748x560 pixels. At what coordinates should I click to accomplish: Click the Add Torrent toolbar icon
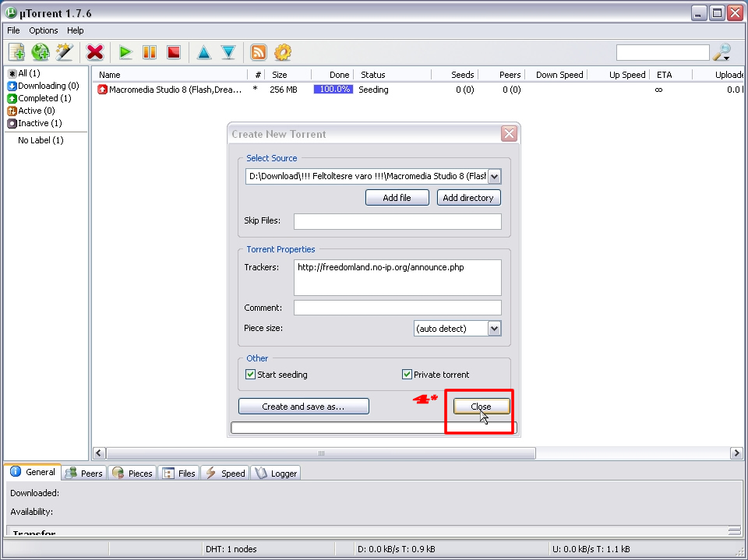pos(16,52)
